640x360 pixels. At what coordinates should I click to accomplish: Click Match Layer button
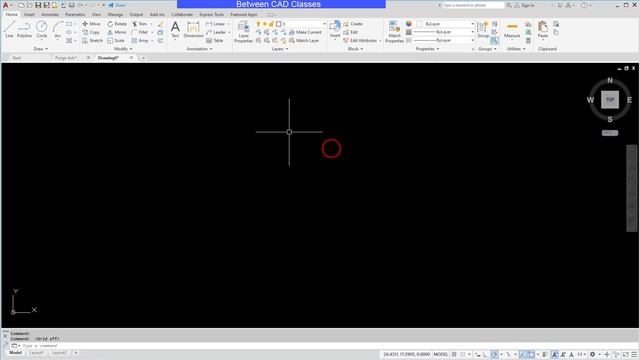pyautogui.click(x=304, y=41)
